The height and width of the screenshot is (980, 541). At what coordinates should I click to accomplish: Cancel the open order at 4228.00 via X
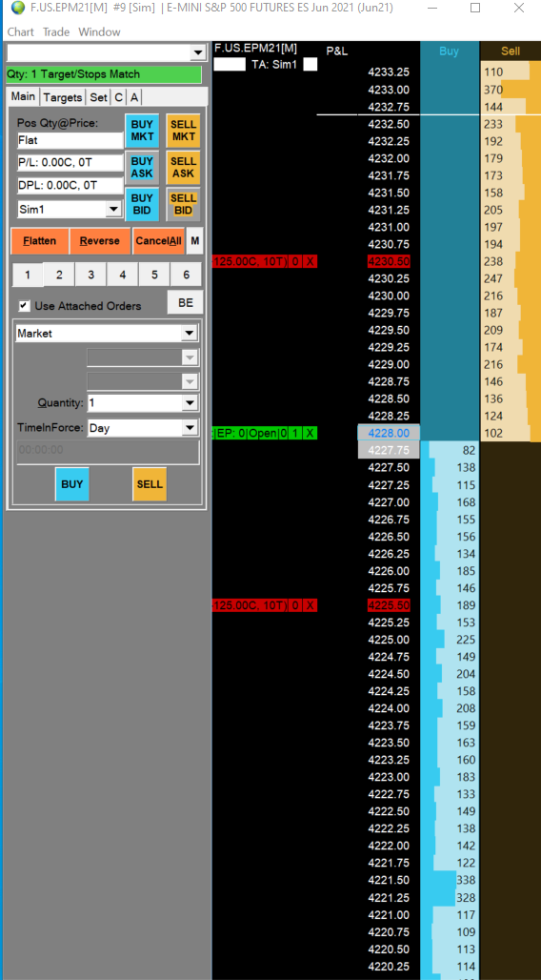click(x=311, y=433)
